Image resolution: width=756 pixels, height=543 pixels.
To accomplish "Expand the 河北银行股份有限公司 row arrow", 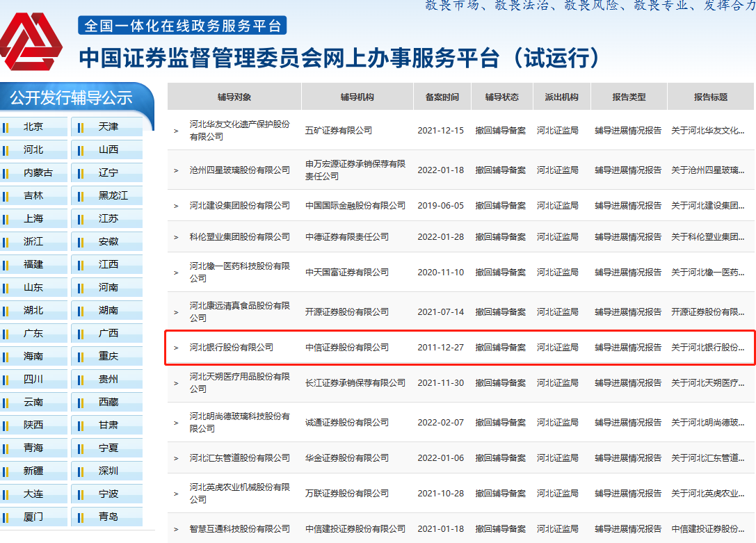I will pyautogui.click(x=176, y=348).
